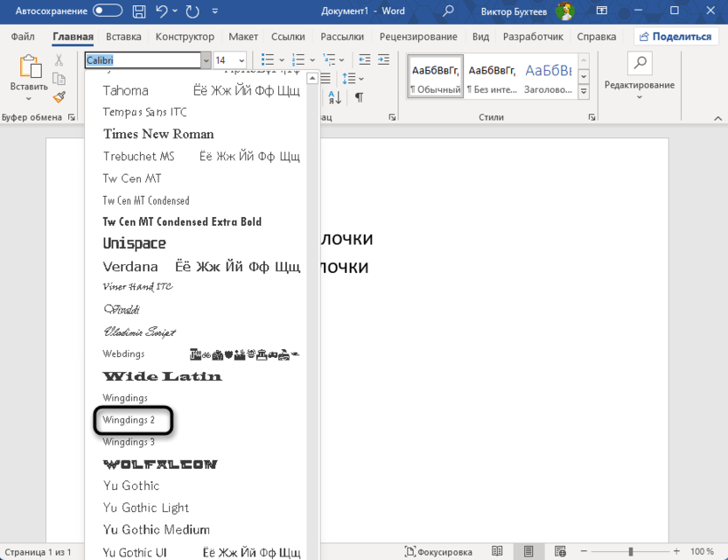Screen dimensions: 728x560
Task: Click the zoom slider handle
Action: (x=631, y=551)
